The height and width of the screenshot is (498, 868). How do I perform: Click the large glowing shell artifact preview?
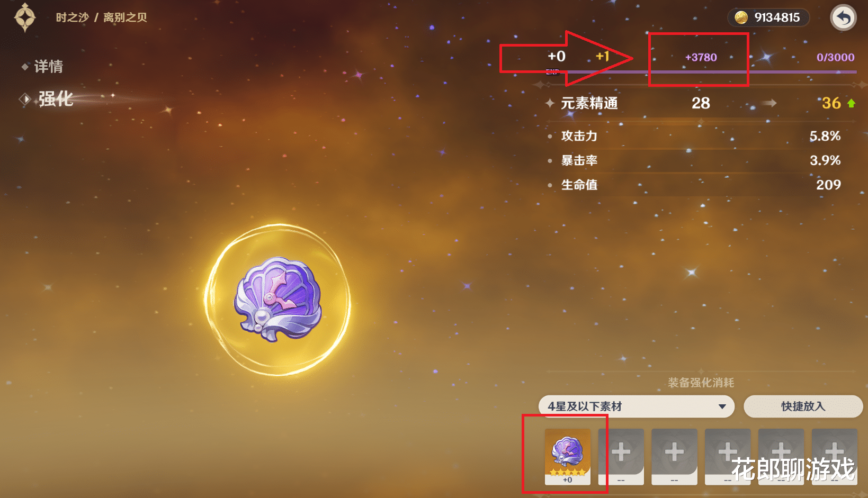(x=278, y=299)
